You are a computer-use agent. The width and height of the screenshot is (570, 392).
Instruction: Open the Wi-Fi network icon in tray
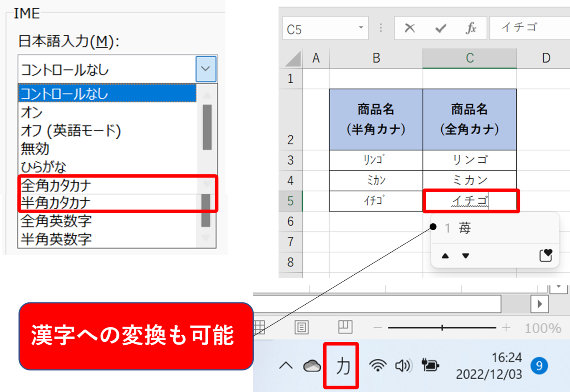[x=378, y=366]
